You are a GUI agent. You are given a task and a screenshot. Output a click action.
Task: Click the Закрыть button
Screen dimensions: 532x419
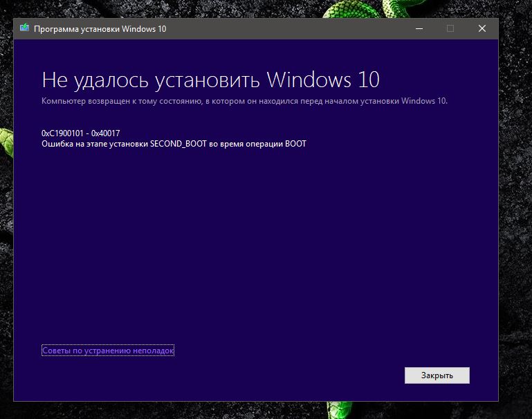tap(437, 375)
